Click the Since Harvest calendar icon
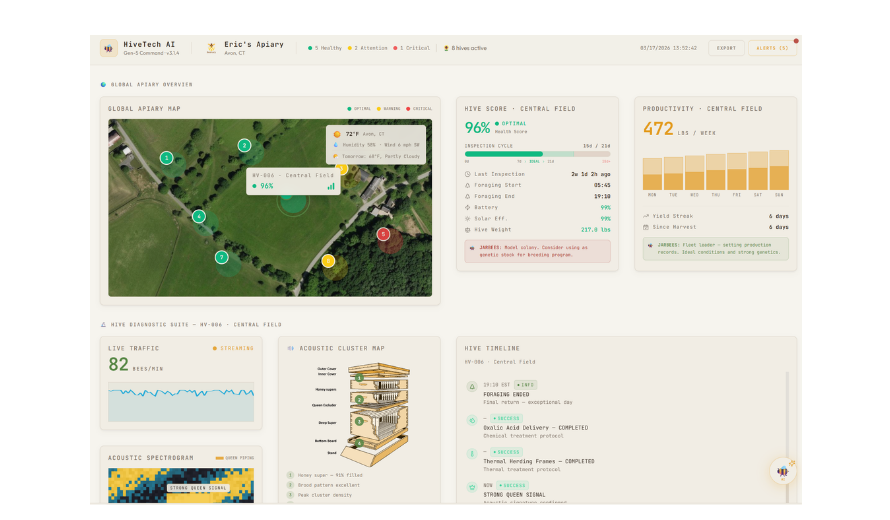The image size is (890, 520). [x=646, y=227]
